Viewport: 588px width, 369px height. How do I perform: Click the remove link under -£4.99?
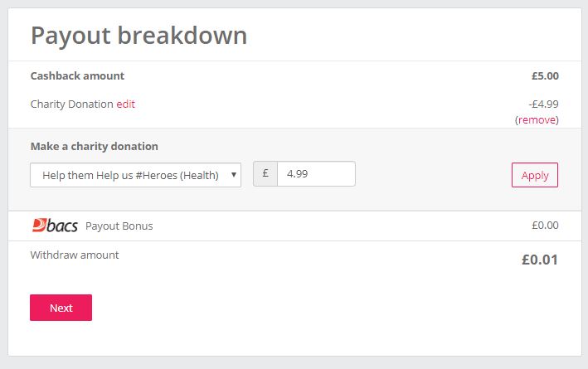537,120
